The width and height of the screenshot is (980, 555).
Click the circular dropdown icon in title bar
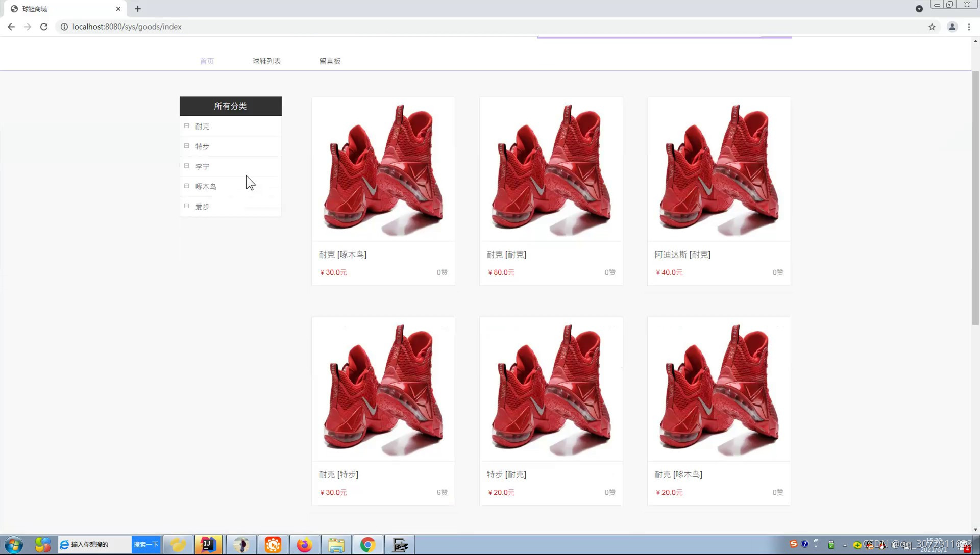(919, 9)
